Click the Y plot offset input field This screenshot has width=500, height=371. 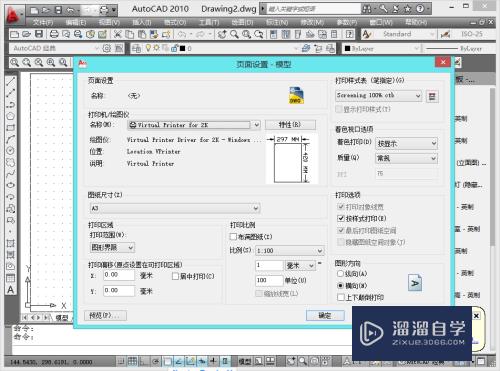(x=119, y=291)
